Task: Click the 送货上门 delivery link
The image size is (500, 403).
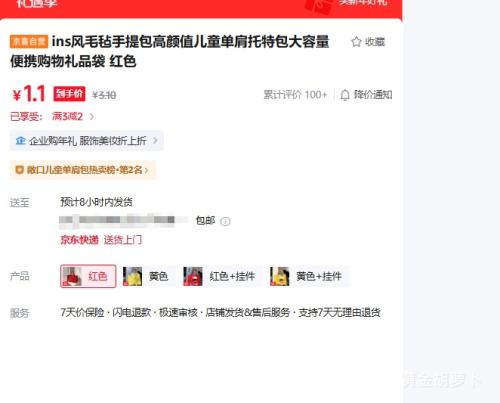Action: [123, 240]
